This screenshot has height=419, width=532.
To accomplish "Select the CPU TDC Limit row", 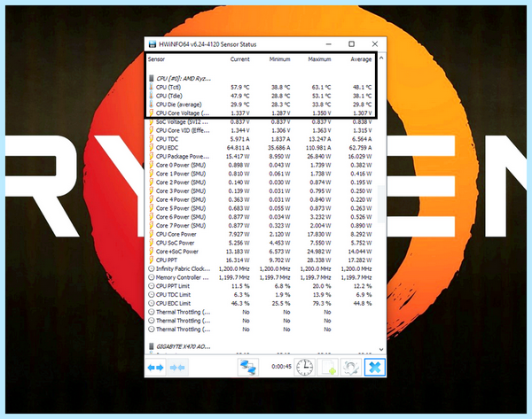I will pyautogui.click(x=261, y=295).
